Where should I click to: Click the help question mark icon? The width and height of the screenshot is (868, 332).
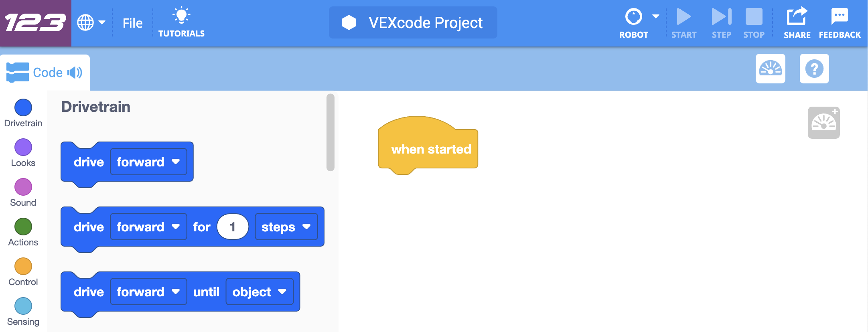coord(814,69)
